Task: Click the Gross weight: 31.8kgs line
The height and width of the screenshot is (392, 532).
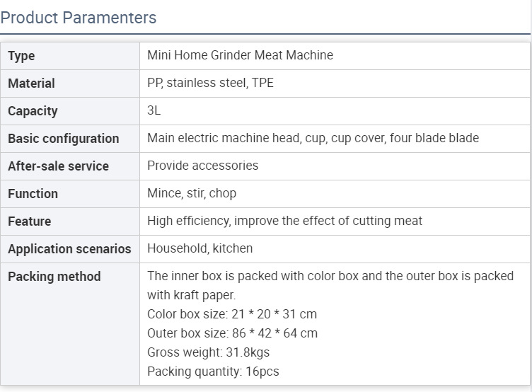Action: [x=208, y=352]
